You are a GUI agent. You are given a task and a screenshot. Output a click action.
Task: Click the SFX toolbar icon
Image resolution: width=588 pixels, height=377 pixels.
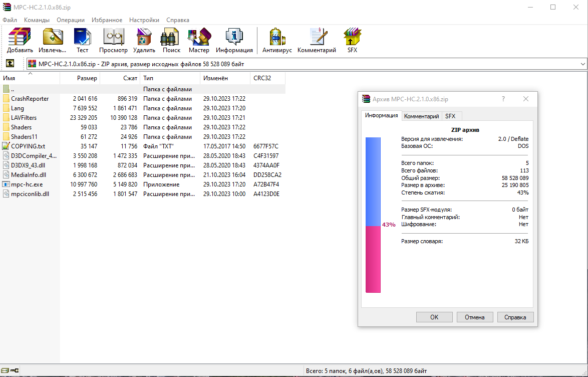coord(352,40)
